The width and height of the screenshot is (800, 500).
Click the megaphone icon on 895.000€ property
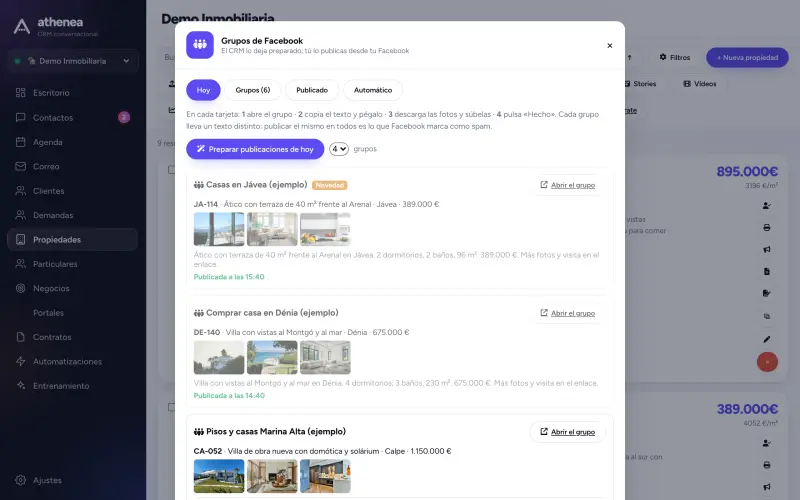766,249
